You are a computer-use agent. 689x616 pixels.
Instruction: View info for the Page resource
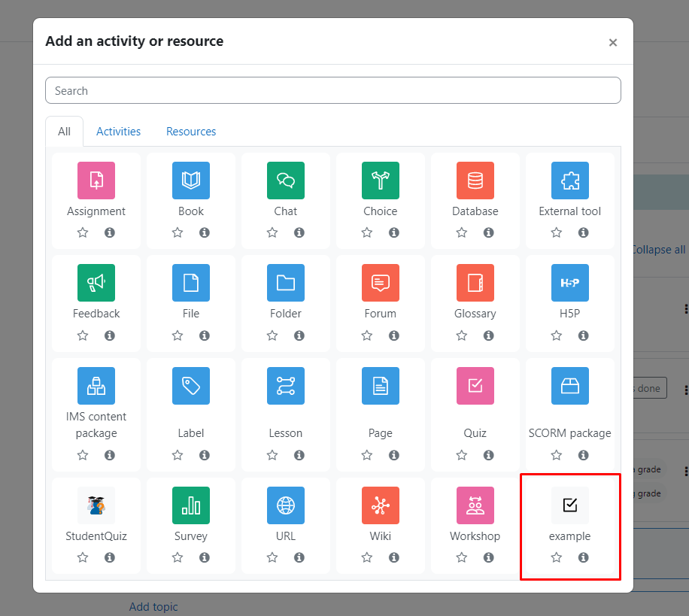394,455
